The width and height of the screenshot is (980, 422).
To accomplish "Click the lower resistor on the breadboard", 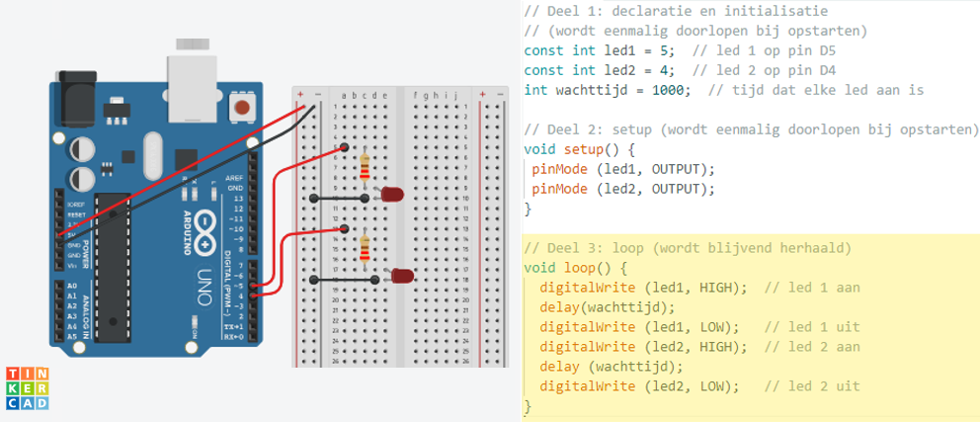I will click(x=367, y=250).
